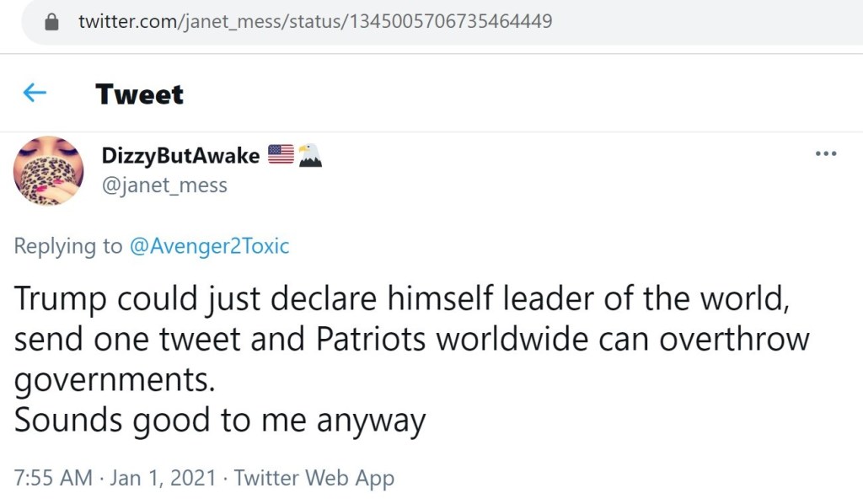Click the 7:55 AM tweet time
863x504 pixels.
click(53, 478)
